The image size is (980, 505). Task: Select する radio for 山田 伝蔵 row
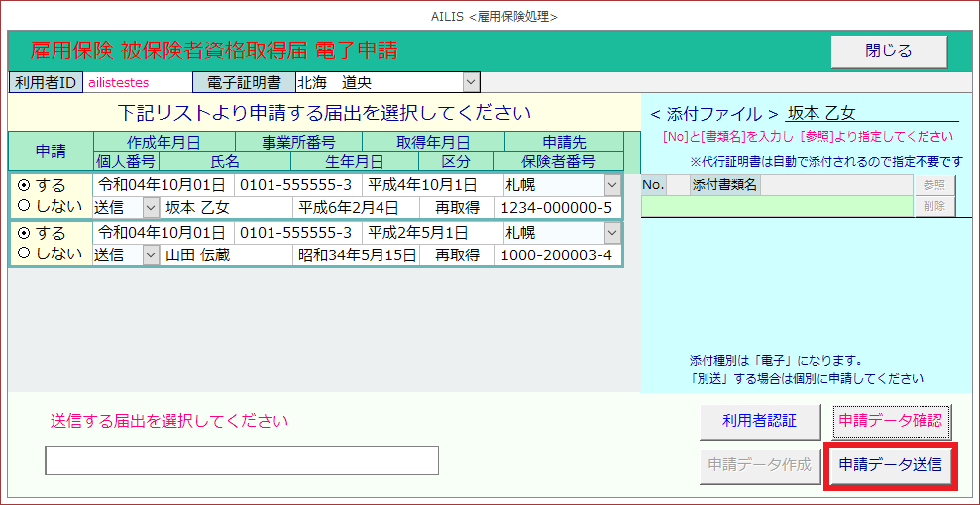pos(24,234)
